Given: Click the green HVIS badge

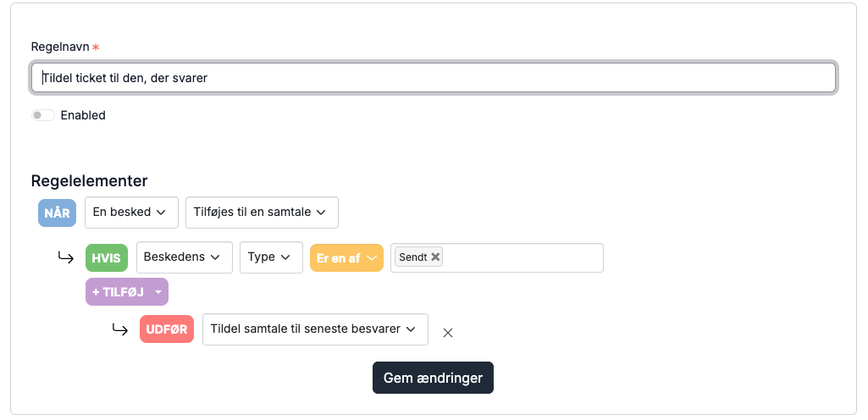Looking at the screenshot, I should [107, 258].
